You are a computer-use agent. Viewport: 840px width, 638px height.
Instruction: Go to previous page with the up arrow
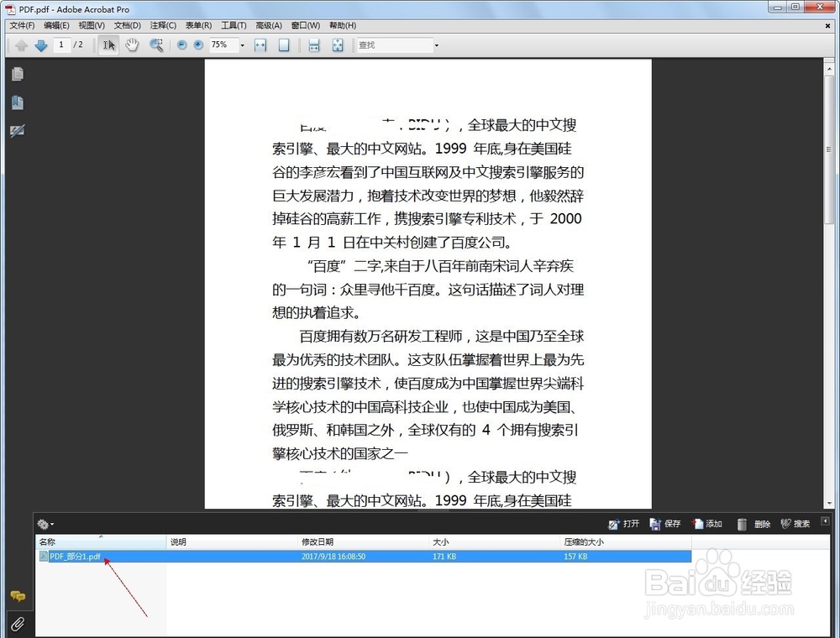22,45
